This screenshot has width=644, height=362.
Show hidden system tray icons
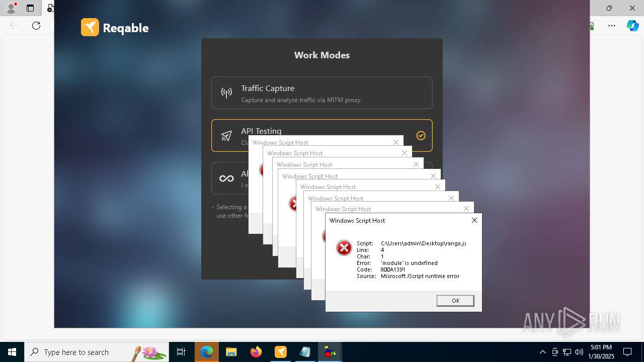pyautogui.click(x=543, y=352)
